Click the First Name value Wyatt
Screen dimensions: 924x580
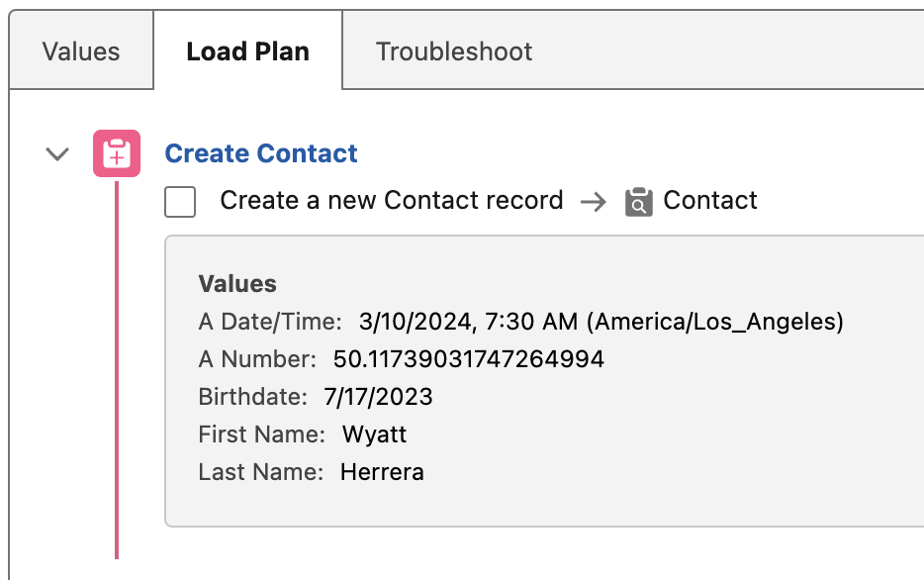(374, 435)
